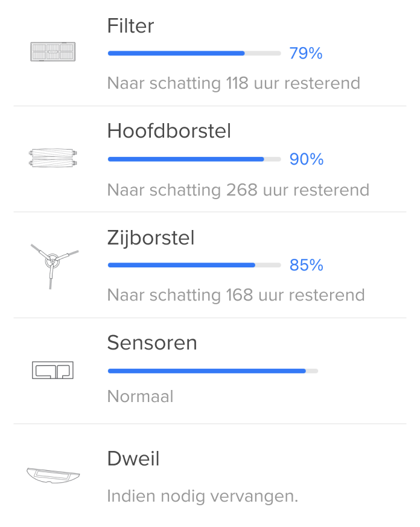Open the Zijborstel maintenance entry
Image resolution: width=420 pixels, height=527 pixels.
point(210,264)
